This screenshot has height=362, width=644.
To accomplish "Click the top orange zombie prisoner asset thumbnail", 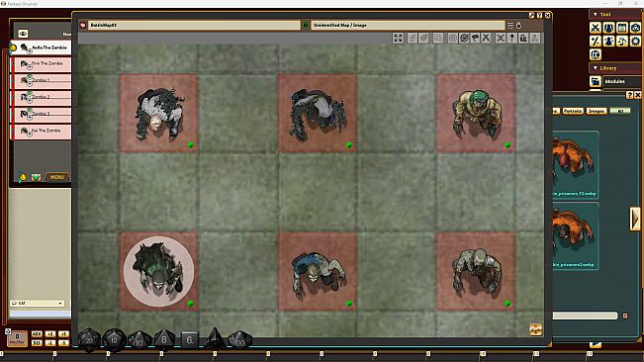I will (x=575, y=164).
